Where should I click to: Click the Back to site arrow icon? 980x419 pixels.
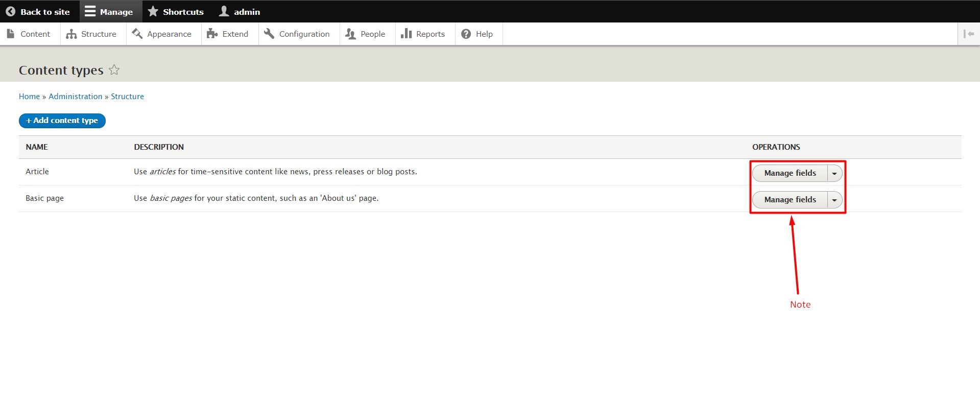[x=10, y=11]
